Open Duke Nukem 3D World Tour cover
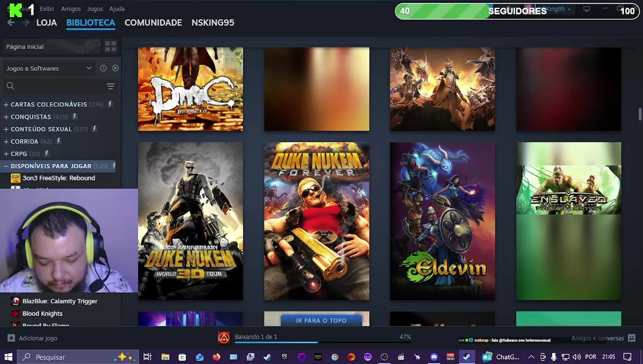The height and width of the screenshot is (364, 643). (191, 221)
